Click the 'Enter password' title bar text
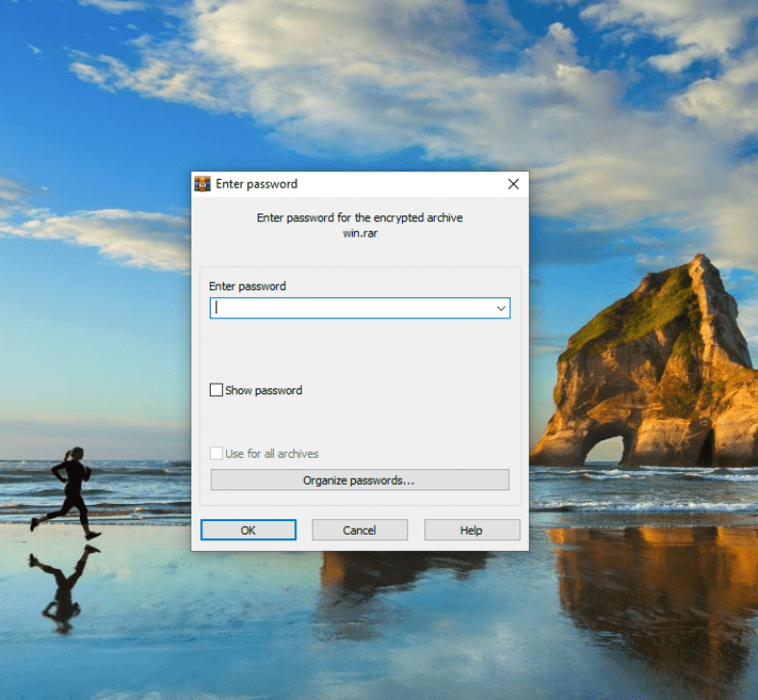758x700 pixels. [x=257, y=184]
